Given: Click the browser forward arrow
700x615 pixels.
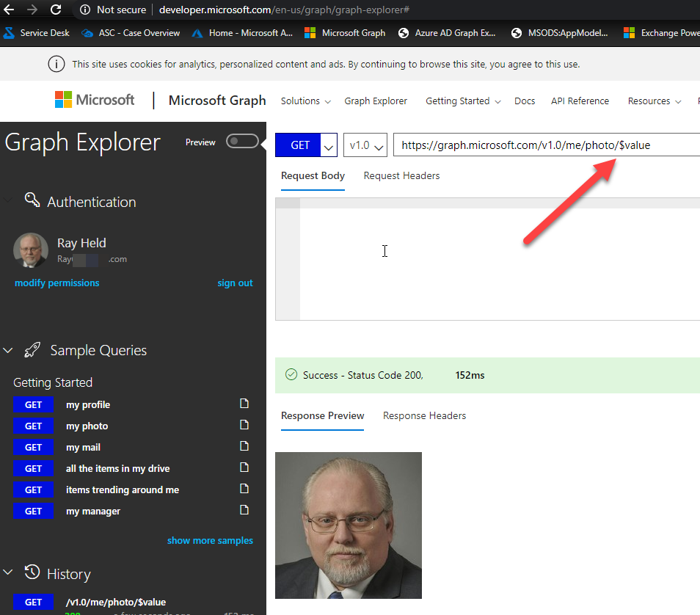Looking at the screenshot, I should 32,10.
